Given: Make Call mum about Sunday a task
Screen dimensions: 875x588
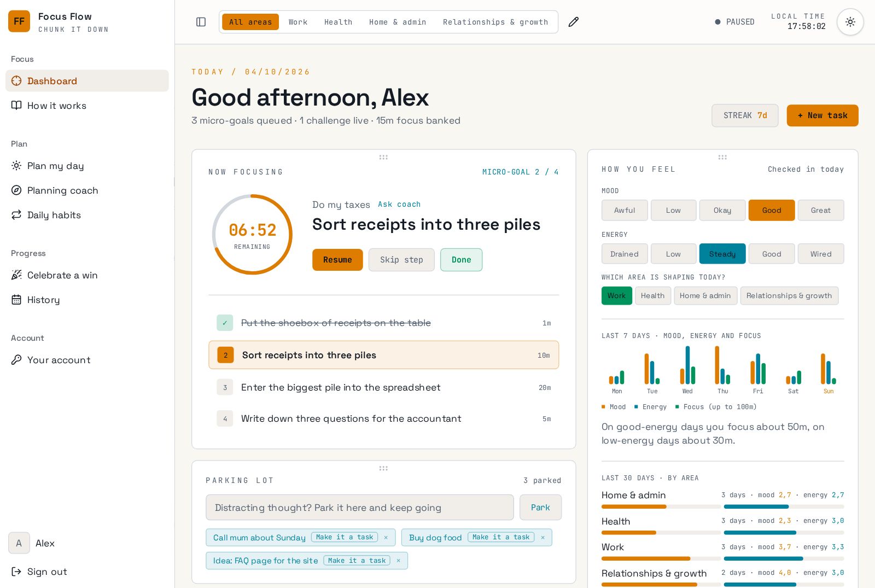Looking at the screenshot, I should pos(345,537).
